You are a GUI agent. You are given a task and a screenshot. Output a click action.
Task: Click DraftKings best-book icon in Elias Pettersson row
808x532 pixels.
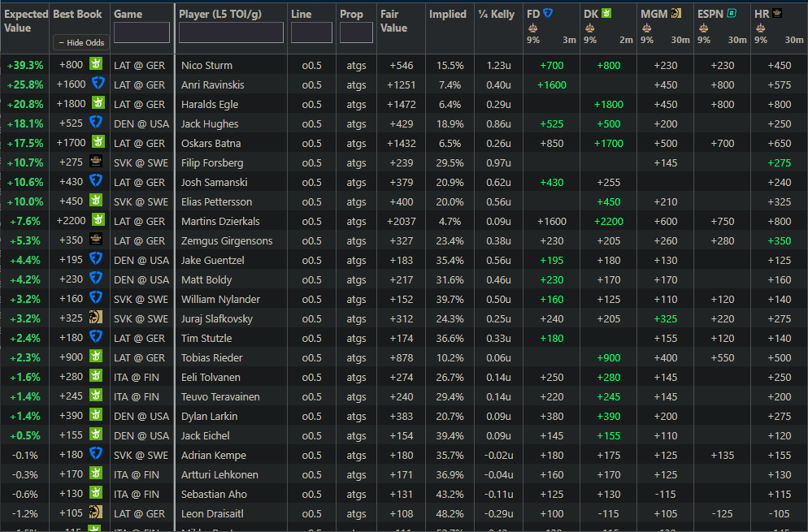[96, 200]
